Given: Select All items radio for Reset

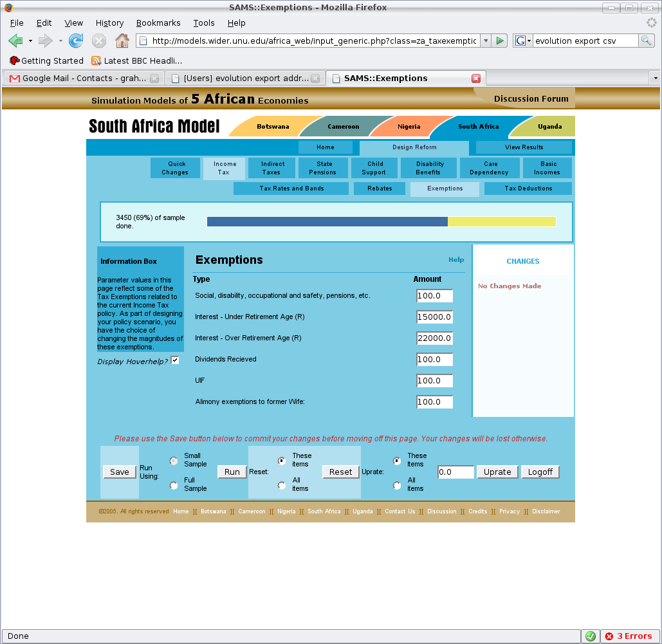Looking at the screenshot, I should click(282, 485).
